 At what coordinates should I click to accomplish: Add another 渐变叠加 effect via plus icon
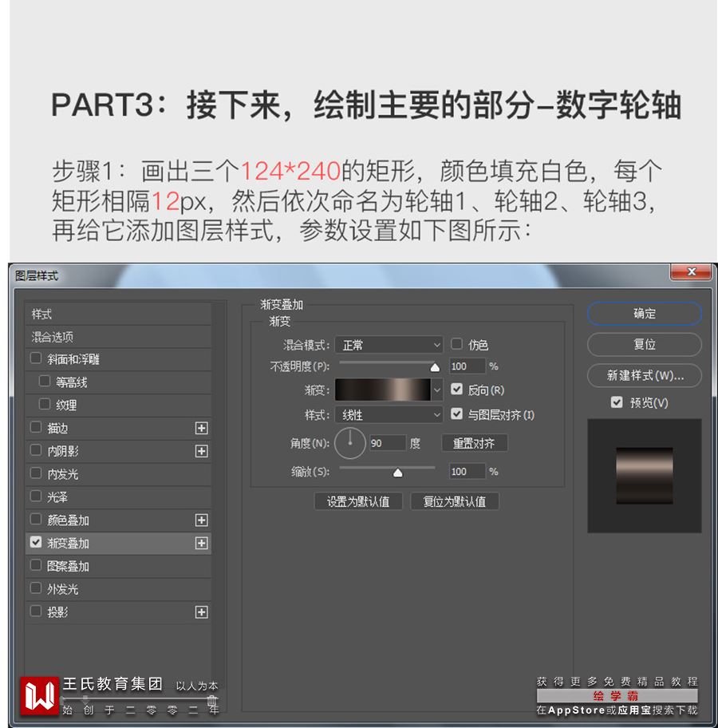[x=201, y=543]
